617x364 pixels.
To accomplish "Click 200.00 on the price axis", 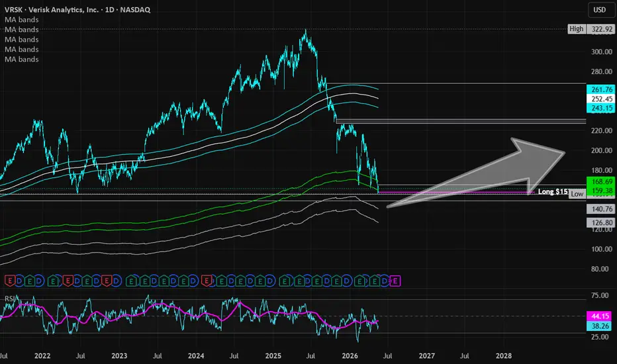I will tap(602, 150).
